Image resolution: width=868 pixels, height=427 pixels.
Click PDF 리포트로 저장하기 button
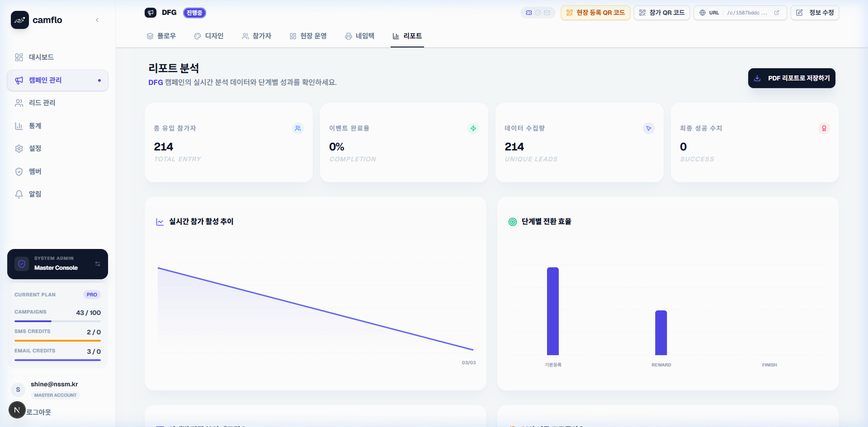click(791, 78)
